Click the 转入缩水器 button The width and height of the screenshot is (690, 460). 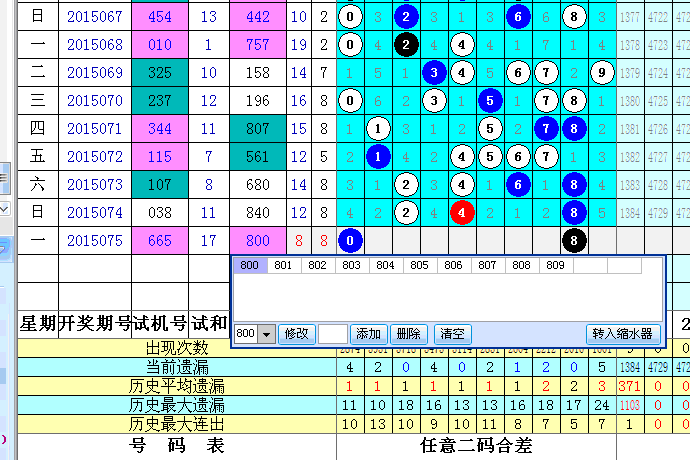coord(623,335)
